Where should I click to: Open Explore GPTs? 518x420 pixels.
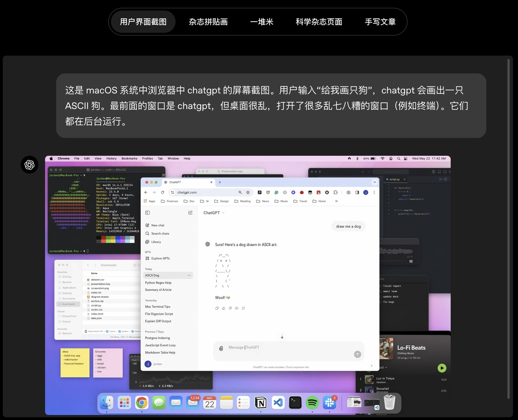pos(157,258)
